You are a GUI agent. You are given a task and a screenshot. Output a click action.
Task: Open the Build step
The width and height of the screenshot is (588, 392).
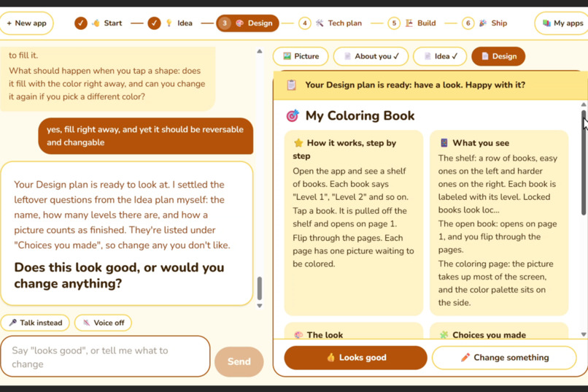(x=411, y=23)
